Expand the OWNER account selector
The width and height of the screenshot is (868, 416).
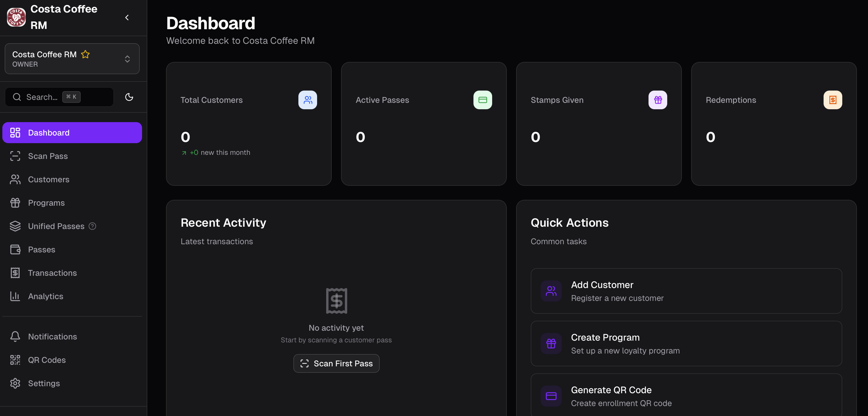tap(127, 59)
